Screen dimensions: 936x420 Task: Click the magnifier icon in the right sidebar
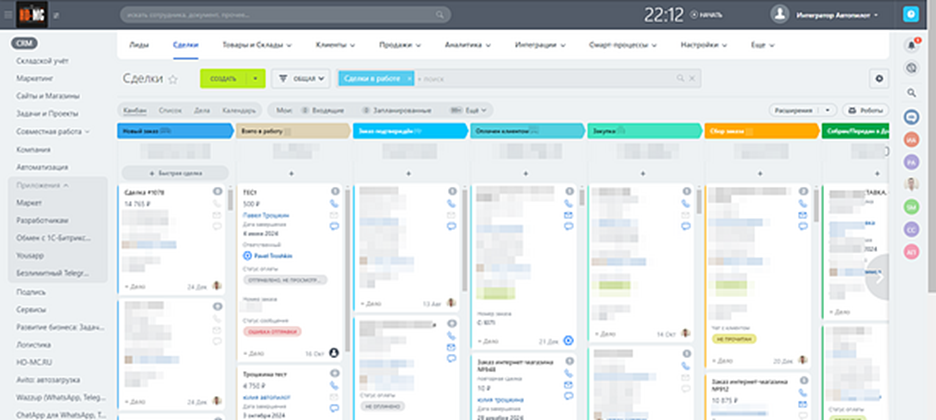pyautogui.click(x=911, y=93)
